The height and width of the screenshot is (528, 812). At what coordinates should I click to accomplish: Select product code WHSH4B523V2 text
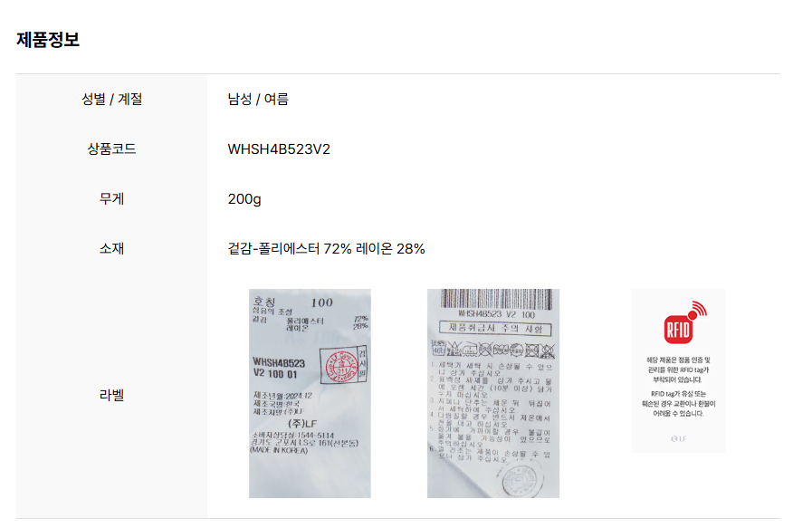point(279,149)
